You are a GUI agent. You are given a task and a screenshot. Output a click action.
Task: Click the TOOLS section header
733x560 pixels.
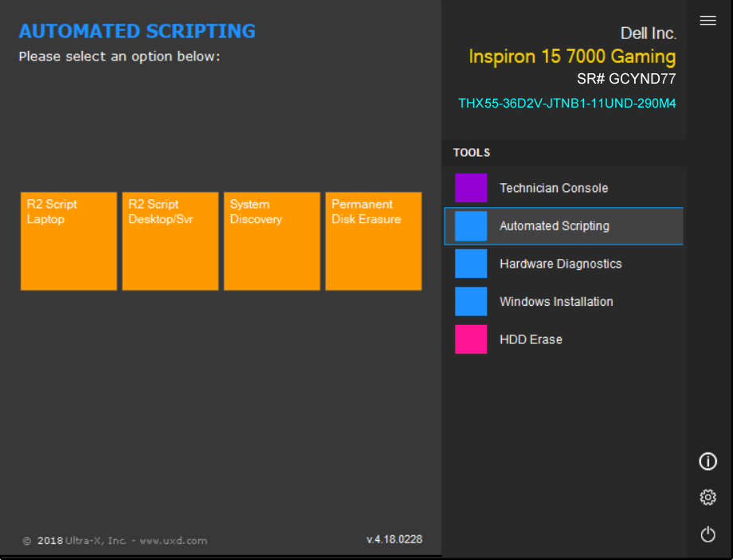point(472,153)
